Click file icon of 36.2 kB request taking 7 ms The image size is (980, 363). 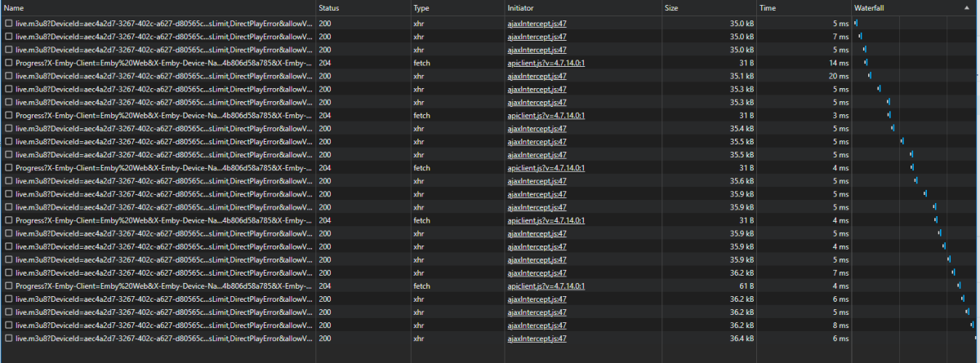coord(9,272)
